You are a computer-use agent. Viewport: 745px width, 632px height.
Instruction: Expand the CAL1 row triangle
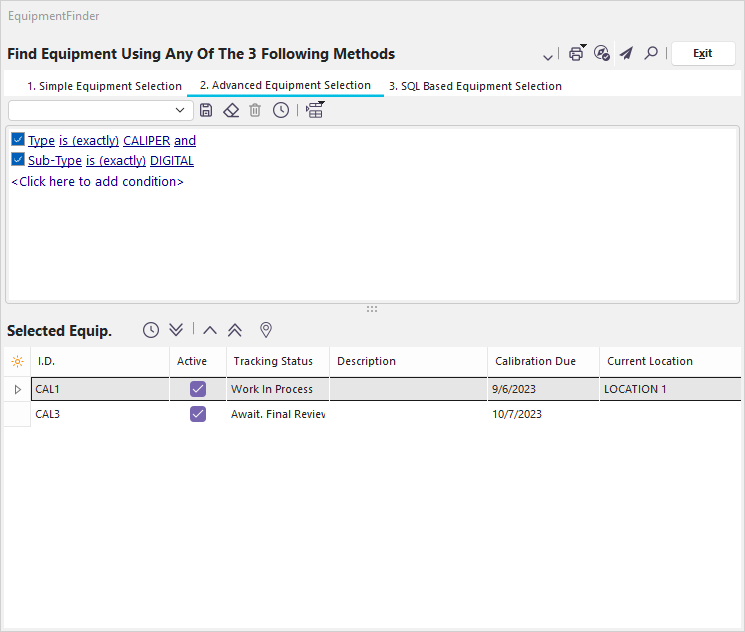(x=17, y=389)
